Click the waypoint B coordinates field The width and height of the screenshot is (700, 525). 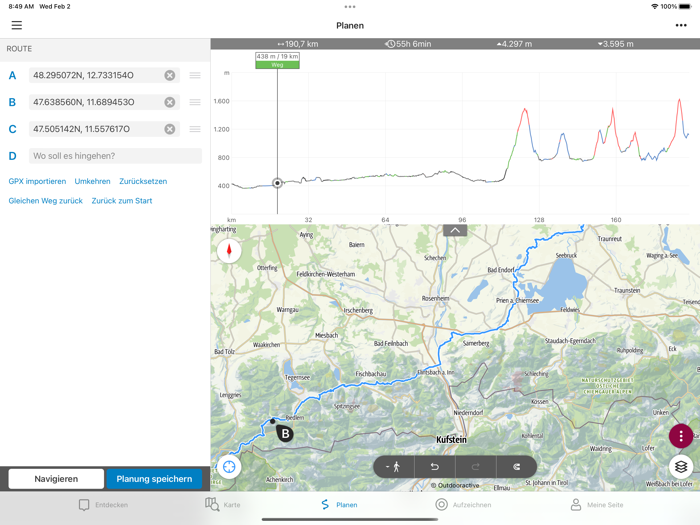tap(104, 102)
